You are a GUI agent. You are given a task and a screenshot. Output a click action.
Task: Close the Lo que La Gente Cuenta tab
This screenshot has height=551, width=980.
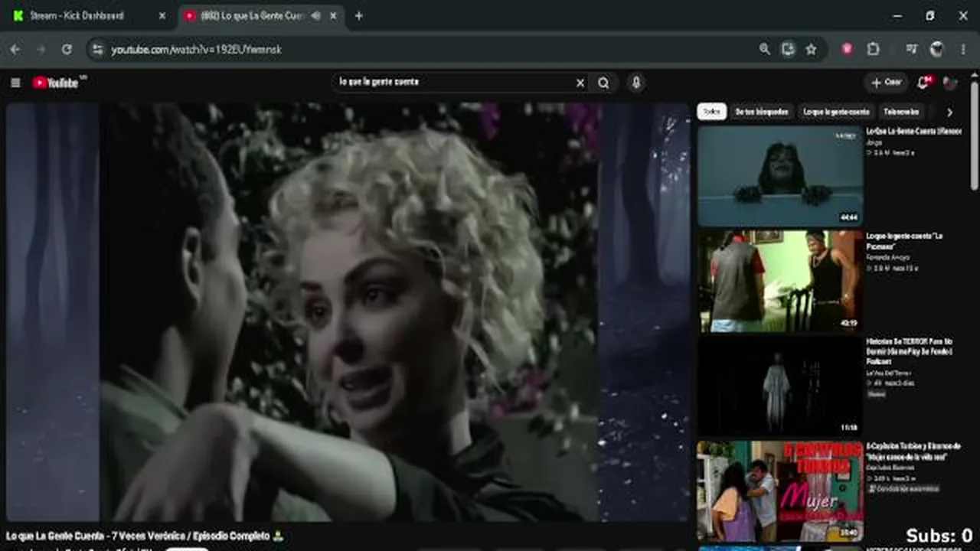point(333,15)
